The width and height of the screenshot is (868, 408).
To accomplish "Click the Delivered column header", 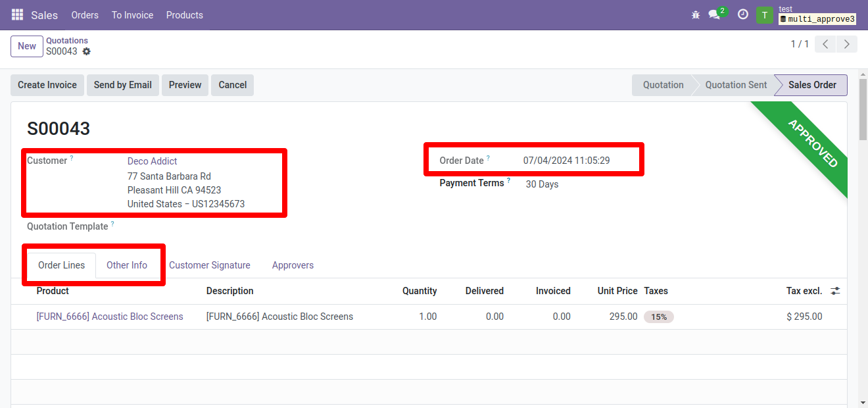I will [485, 291].
